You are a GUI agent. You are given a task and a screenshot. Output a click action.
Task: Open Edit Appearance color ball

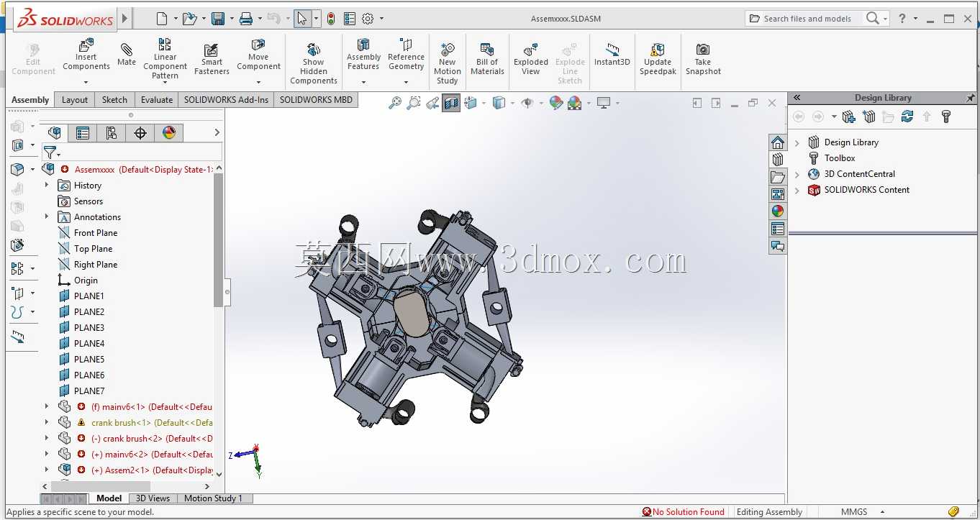tap(555, 103)
